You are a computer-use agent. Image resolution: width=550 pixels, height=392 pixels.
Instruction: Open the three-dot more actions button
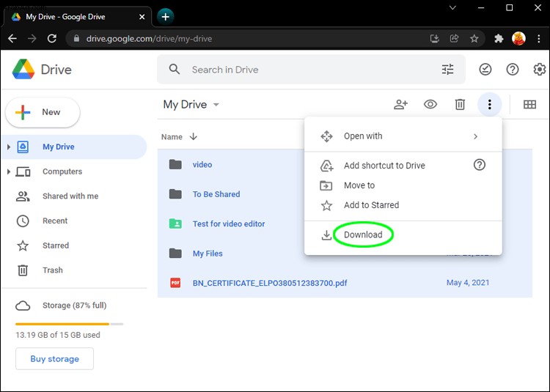pos(489,104)
